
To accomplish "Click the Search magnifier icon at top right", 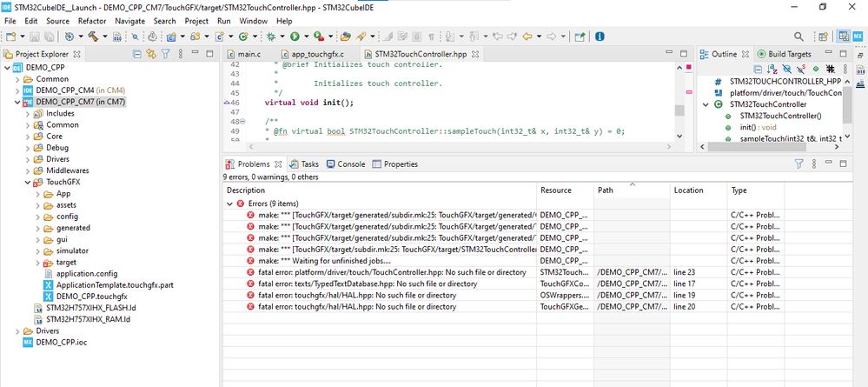I will point(798,37).
